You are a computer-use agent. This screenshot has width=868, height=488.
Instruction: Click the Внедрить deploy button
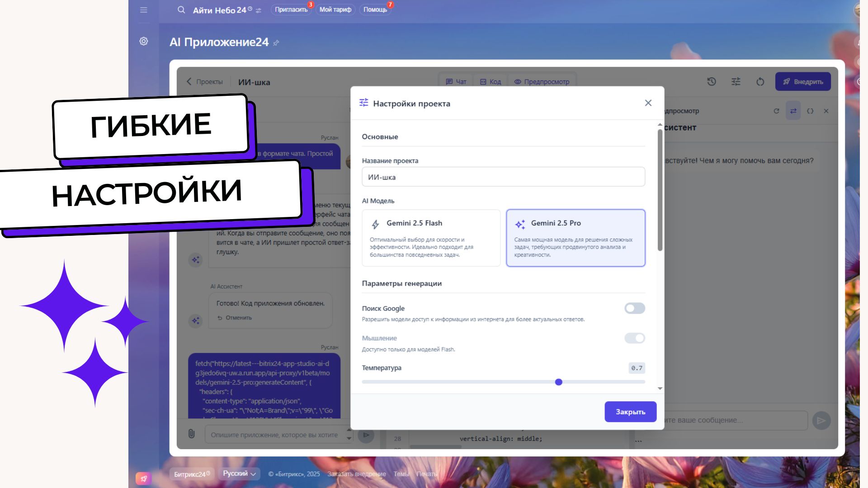(x=802, y=82)
